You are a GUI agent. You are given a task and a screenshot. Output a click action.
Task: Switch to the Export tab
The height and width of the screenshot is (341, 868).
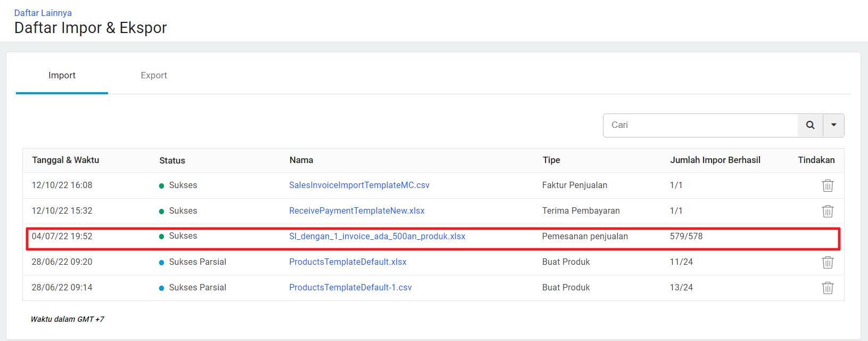coord(154,76)
